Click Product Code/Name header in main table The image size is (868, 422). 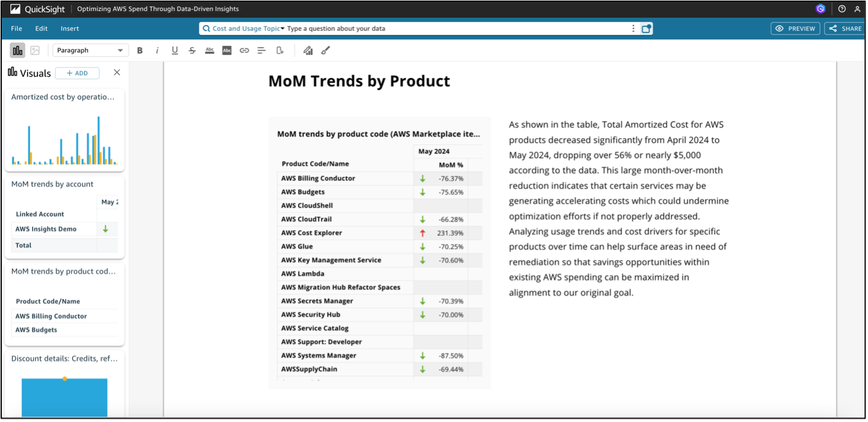315,164
